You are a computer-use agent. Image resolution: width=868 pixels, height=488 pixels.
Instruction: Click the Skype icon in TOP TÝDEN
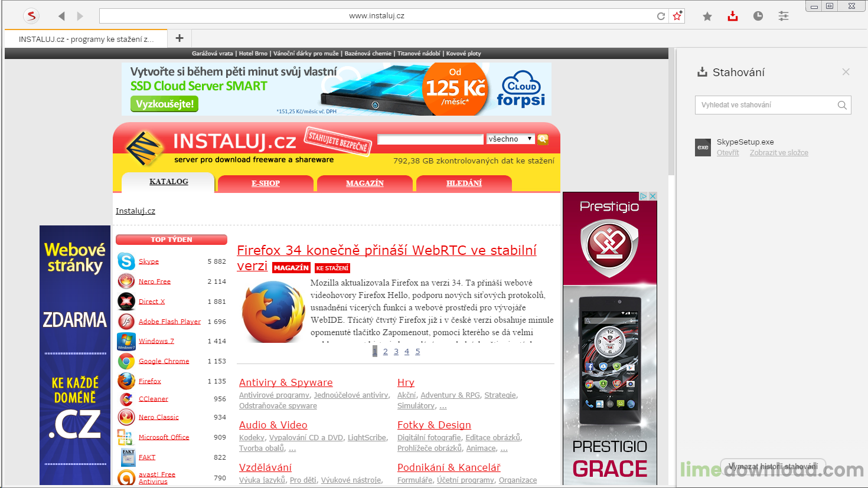(126, 261)
